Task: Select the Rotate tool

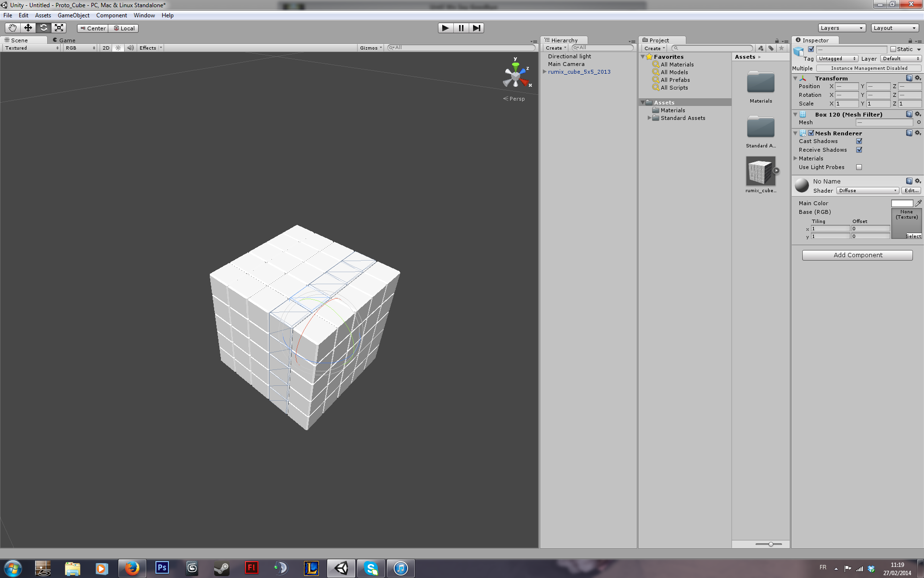Action: pos(43,28)
